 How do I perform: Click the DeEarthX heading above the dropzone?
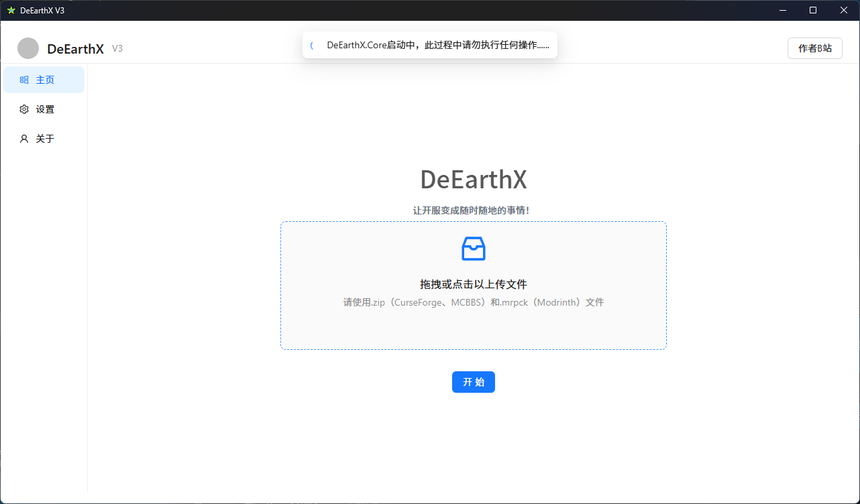coord(473,179)
